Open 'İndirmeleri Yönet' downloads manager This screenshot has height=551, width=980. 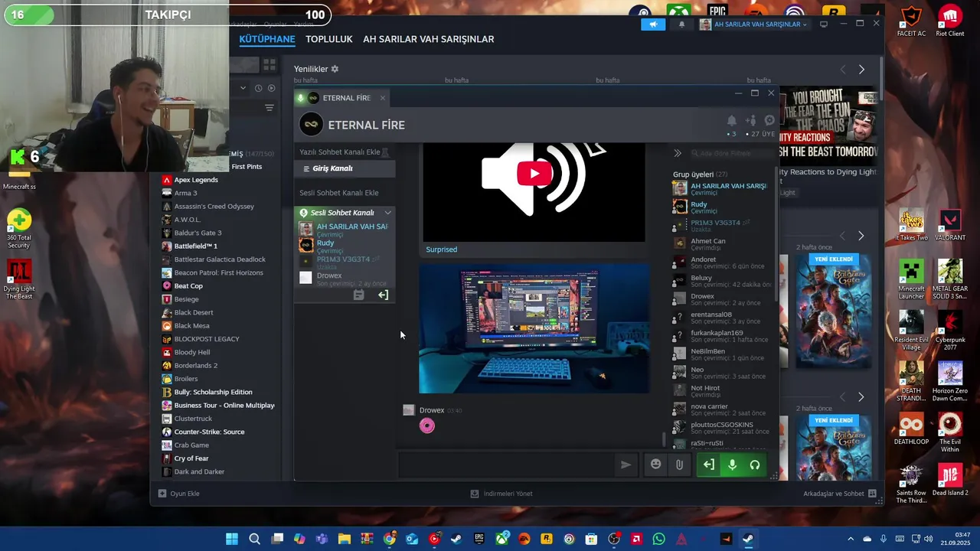[x=501, y=494]
